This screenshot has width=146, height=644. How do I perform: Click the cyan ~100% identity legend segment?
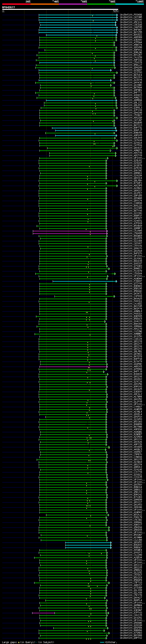tap(130, 4)
